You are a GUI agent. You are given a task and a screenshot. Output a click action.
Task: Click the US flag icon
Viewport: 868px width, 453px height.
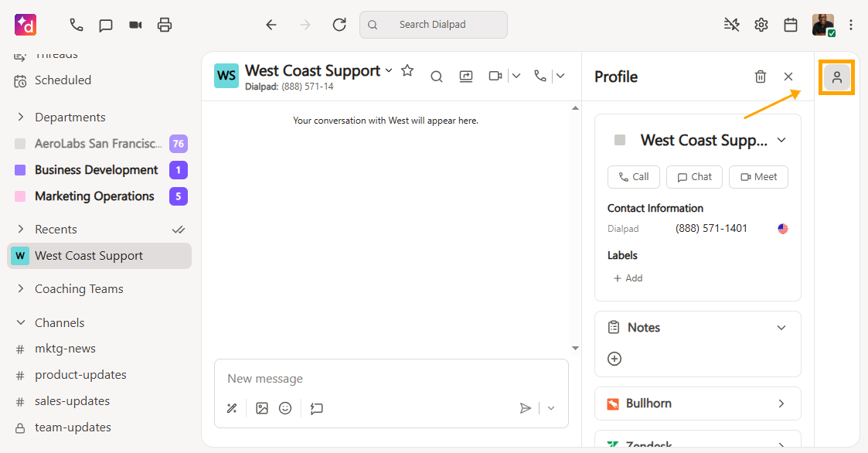[x=783, y=229]
